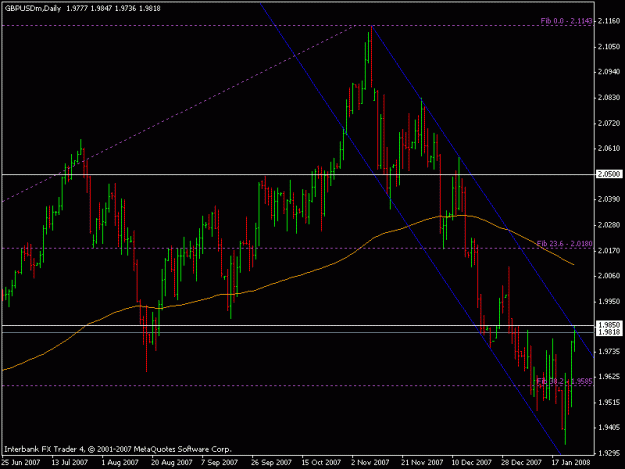Image resolution: width=625 pixels, height=469 pixels.
Task: Click the 2.0830 price scale value
Action: (609, 98)
